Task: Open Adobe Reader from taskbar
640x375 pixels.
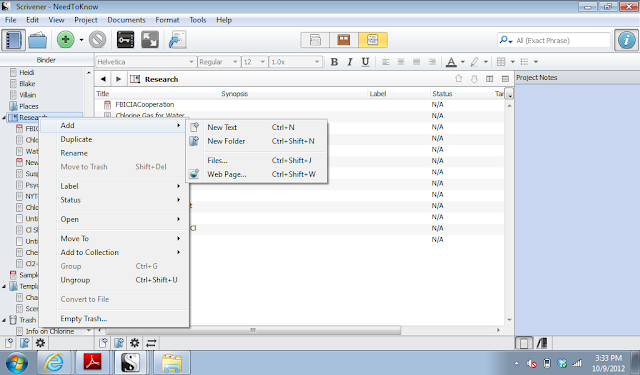Action: point(92,362)
